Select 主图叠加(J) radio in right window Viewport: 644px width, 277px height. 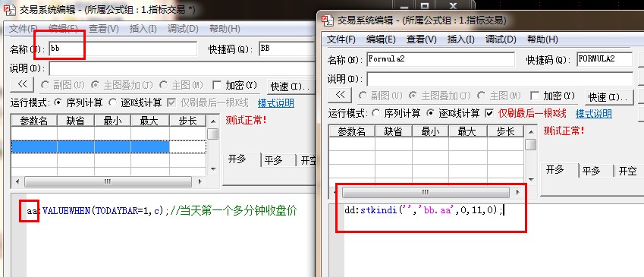point(439,96)
